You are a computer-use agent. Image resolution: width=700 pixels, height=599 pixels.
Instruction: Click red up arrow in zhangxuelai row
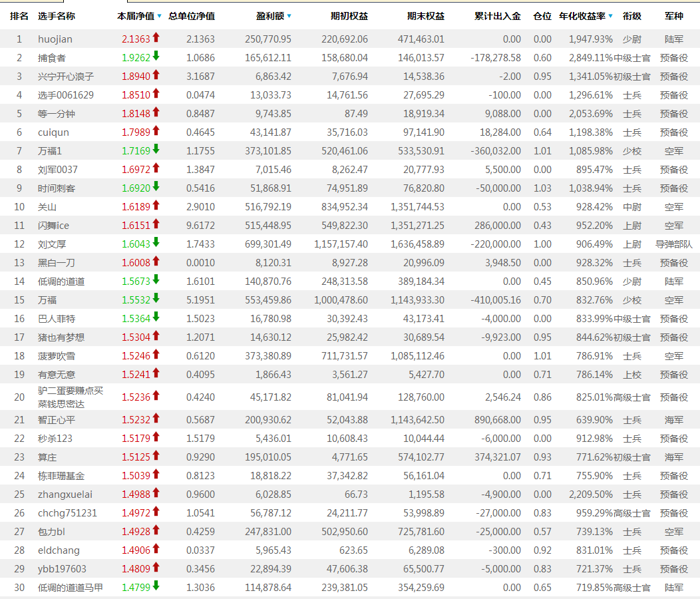(156, 493)
